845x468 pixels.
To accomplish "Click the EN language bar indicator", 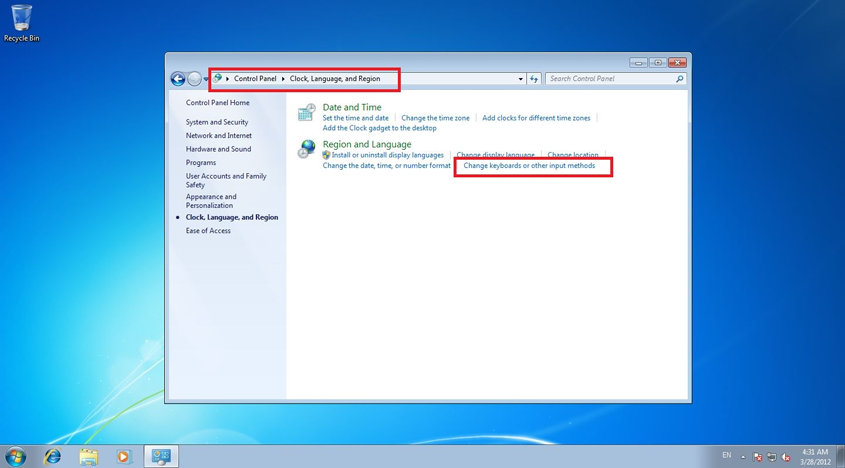I will coord(726,456).
